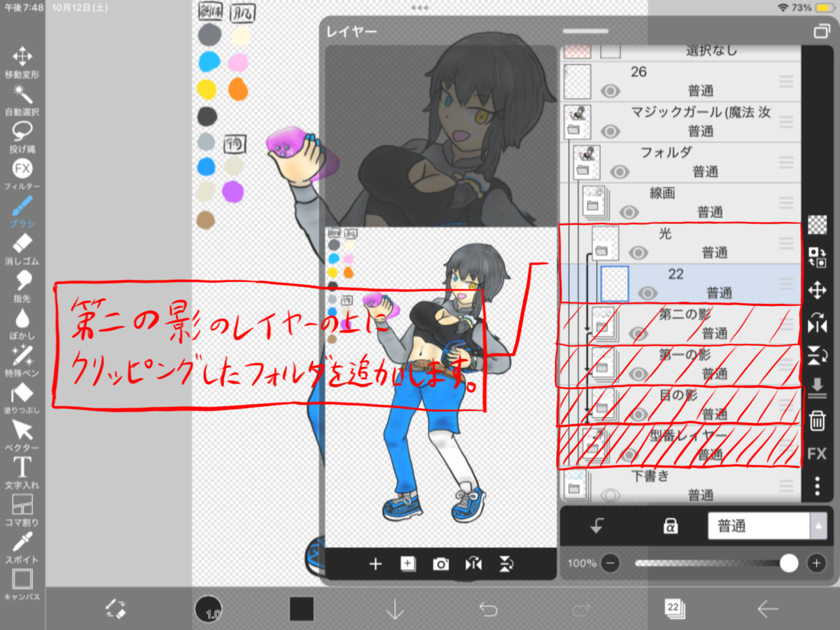Select the 指先 smudge tool
Image resolution: width=840 pixels, height=630 pixels.
pyautogui.click(x=22, y=286)
